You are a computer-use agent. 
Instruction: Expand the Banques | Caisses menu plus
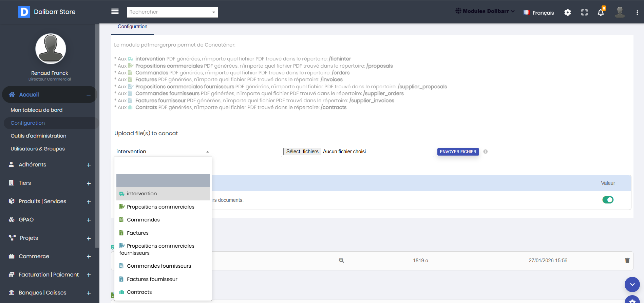[89, 293]
